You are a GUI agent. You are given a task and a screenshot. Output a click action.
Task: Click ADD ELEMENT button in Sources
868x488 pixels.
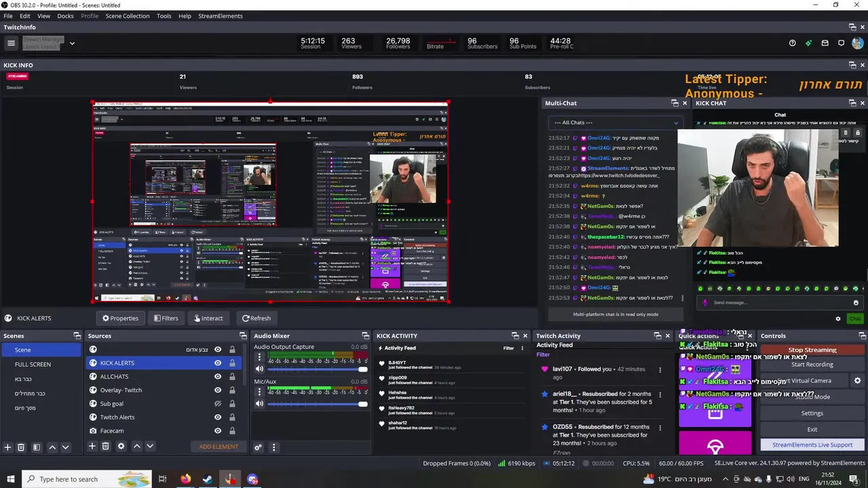[x=218, y=447]
